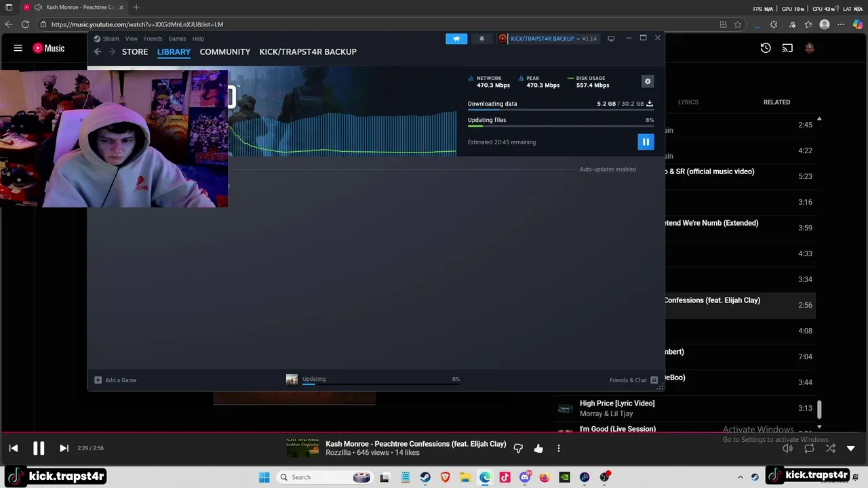Play High Price [Lyric Video] from queue
Screen dimensions: 868x488
coord(616,403)
